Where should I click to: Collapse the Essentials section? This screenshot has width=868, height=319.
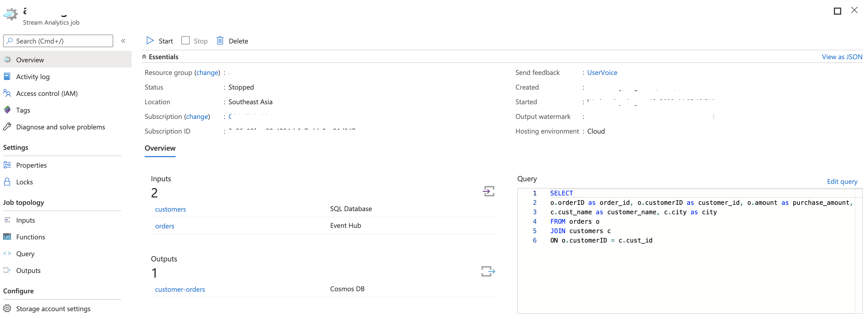point(144,57)
